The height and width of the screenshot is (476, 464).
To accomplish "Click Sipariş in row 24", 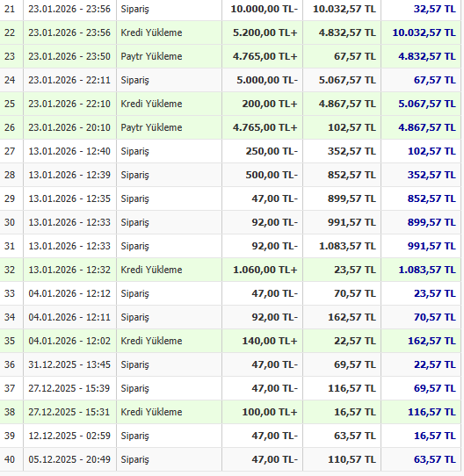I will pos(135,80).
